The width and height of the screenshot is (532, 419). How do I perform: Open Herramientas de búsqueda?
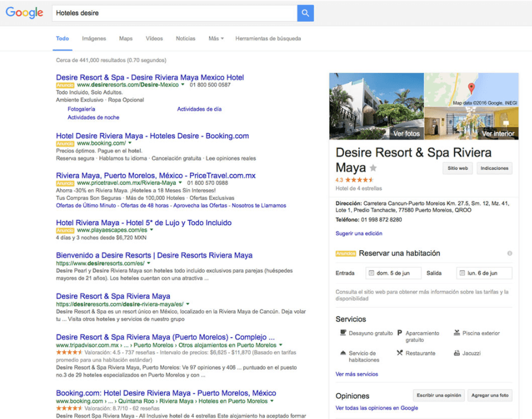coord(268,39)
